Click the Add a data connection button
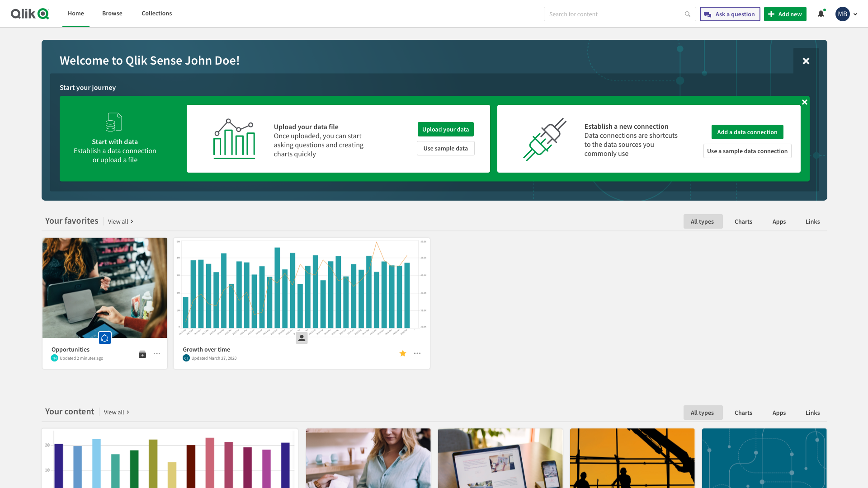This screenshot has width=868, height=488. (x=747, y=132)
